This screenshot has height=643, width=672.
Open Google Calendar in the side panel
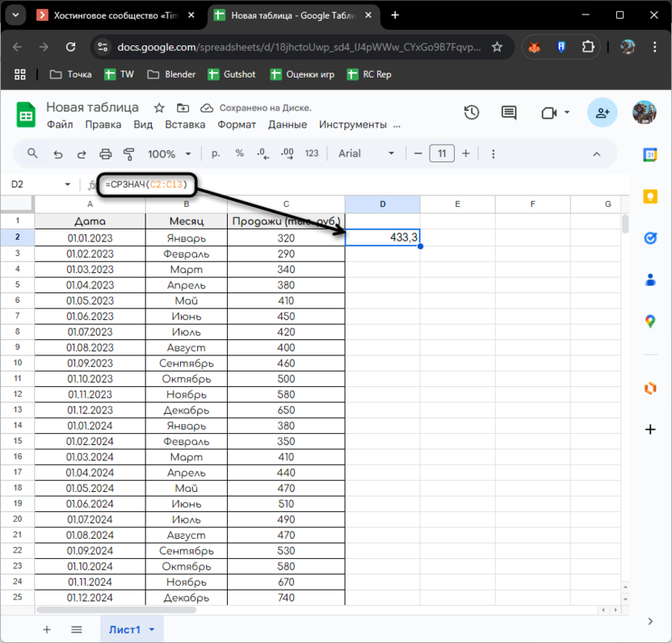coord(650,154)
